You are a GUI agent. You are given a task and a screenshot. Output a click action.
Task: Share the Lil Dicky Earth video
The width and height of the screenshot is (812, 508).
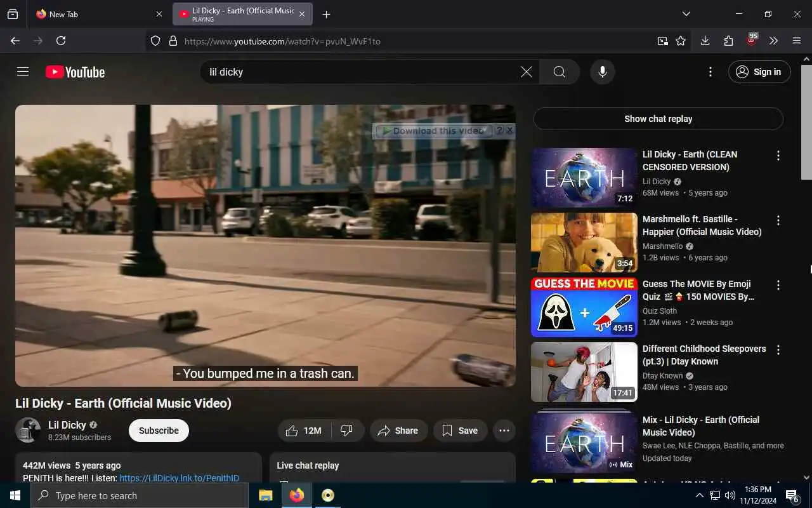coord(398,431)
